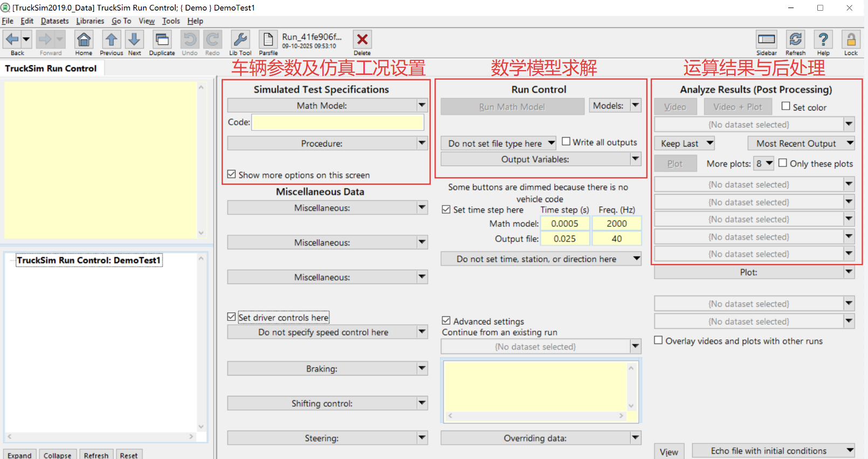This screenshot has width=868, height=459.
Task: Click the Math model time step field
Action: click(564, 224)
